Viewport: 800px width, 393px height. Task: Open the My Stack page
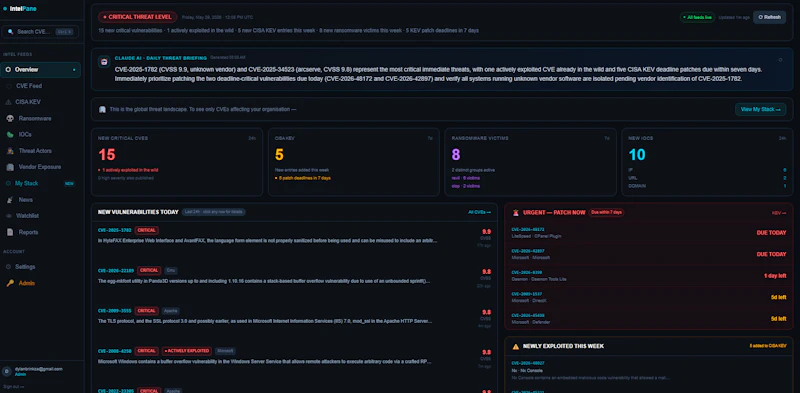pyautogui.click(x=40, y=183)
